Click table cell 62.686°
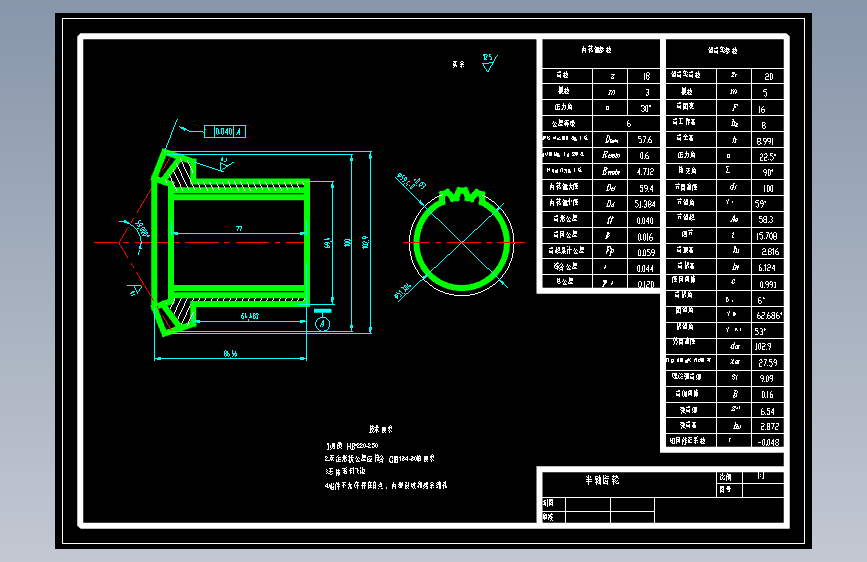 [x=769, y=316]
